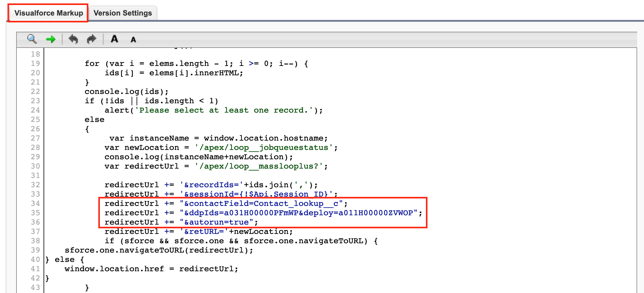This screenshot has width=644, height=293.
Task: Decrease editor font size
Action: coord(133,40)
